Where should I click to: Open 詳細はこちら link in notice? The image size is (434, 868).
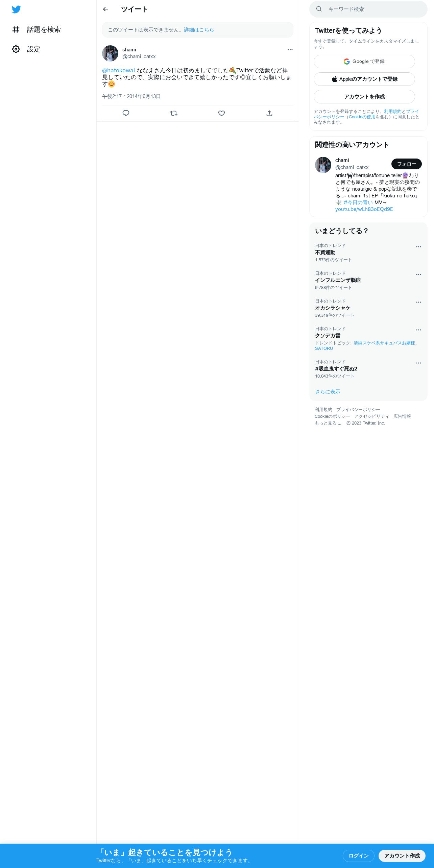coord(199,30)
